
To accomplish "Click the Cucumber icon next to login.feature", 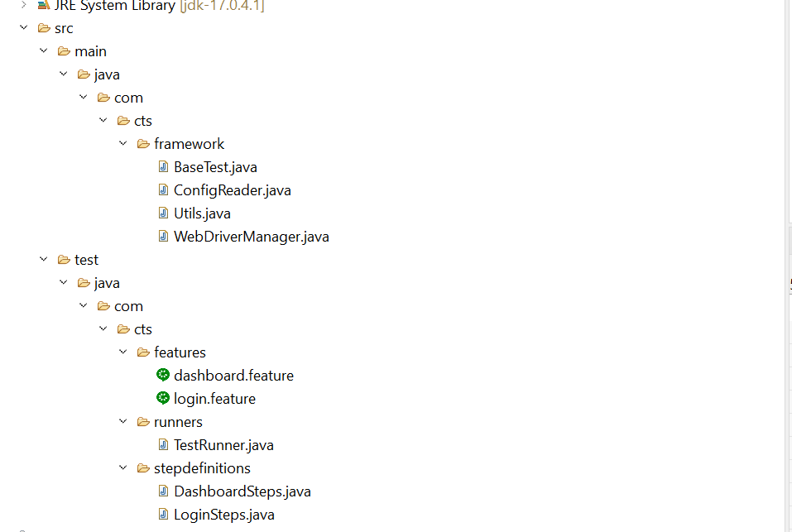I will point(163,398).
